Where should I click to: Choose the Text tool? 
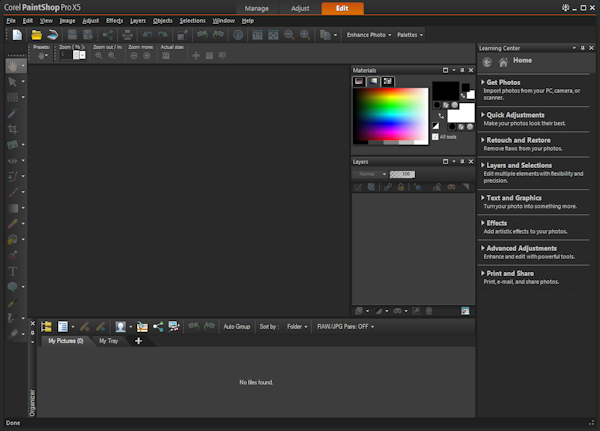tap(13, 270)
